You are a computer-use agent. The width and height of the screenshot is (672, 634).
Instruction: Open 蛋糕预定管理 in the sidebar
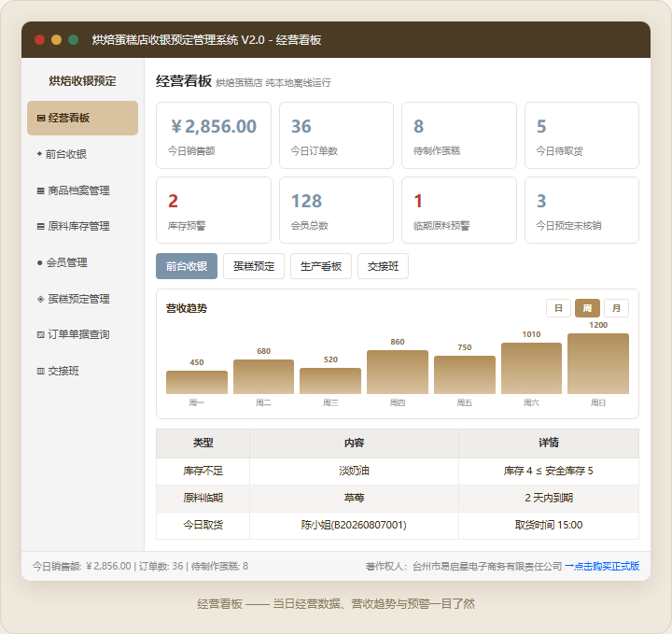(x=82, y=299)
